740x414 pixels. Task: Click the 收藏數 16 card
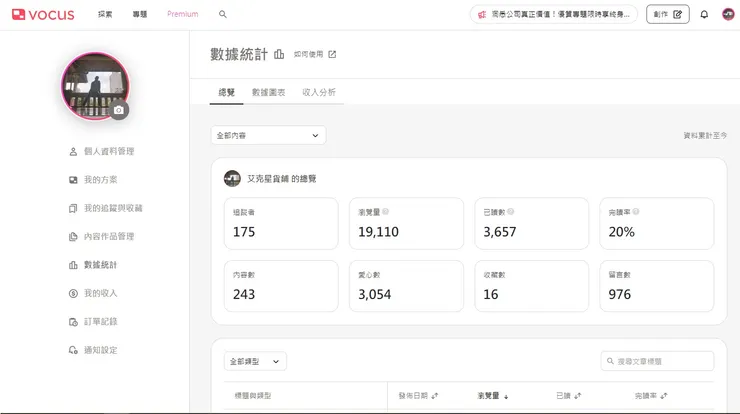tap(531, 286)
